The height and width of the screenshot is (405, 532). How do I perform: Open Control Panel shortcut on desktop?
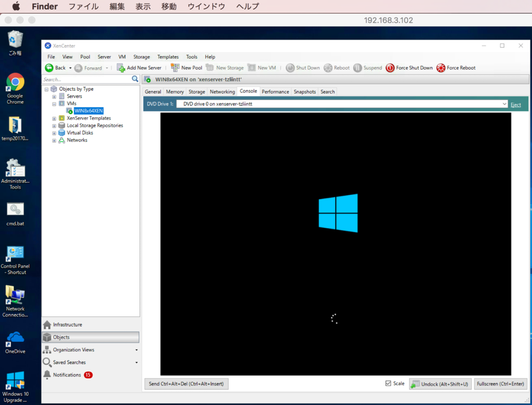coord(15,261)
